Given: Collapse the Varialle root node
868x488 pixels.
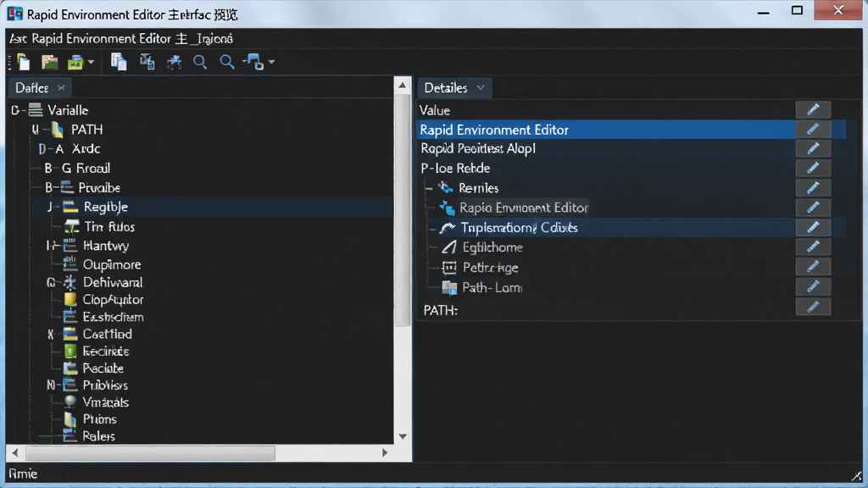Looking at the screenshot, I should pyautogui.click(x=15, y=110).
